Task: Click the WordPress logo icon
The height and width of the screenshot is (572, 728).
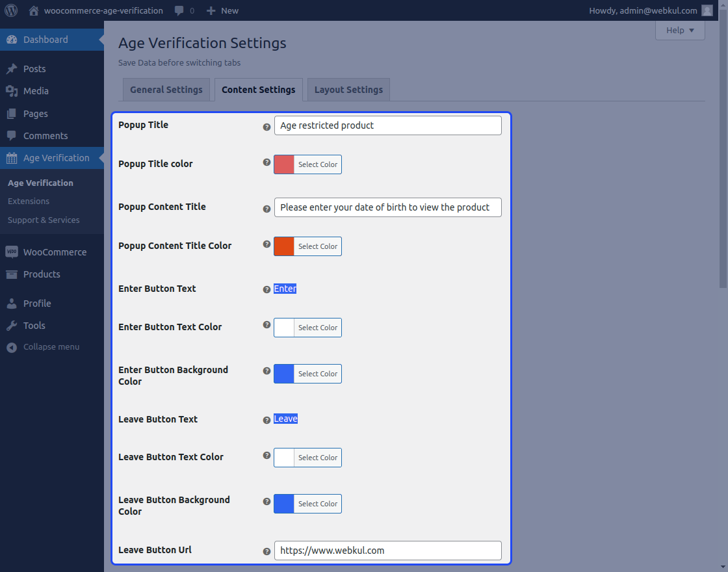Action: click(11, 10)
